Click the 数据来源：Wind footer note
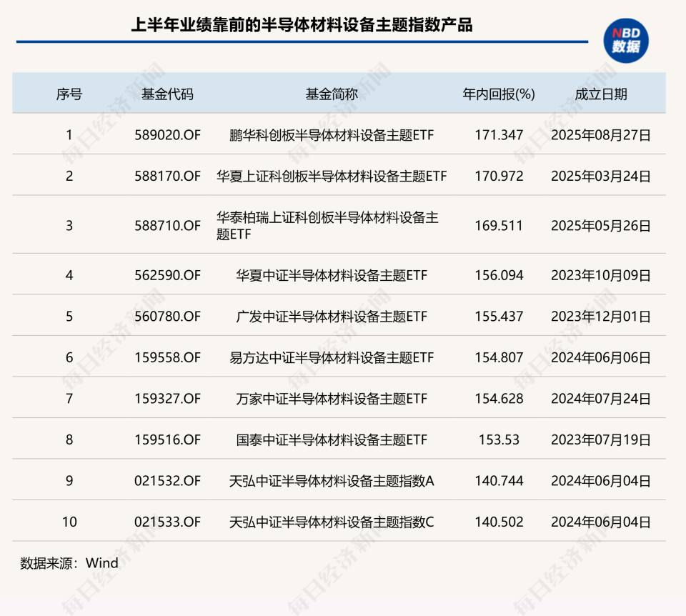Screen dimensions: 686x616 [69, 562]
